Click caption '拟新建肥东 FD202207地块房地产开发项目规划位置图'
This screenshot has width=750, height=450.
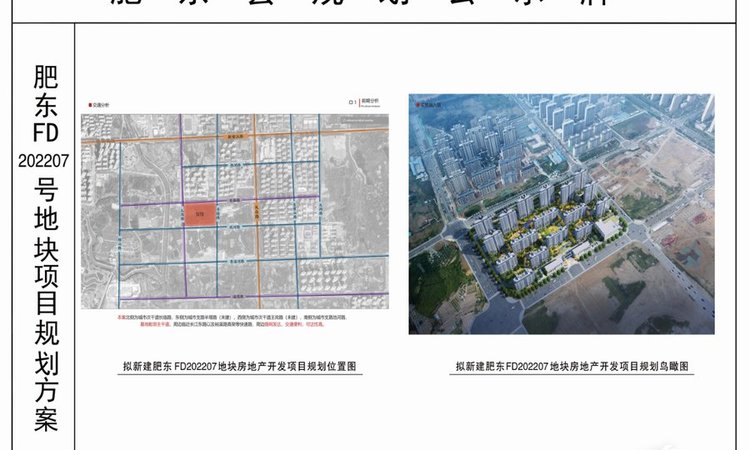coord(240,367)
